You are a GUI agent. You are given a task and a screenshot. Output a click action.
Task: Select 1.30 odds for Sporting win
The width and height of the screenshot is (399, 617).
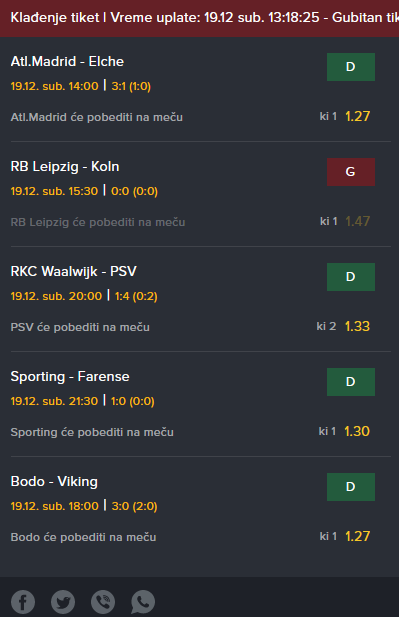(357, 431)
